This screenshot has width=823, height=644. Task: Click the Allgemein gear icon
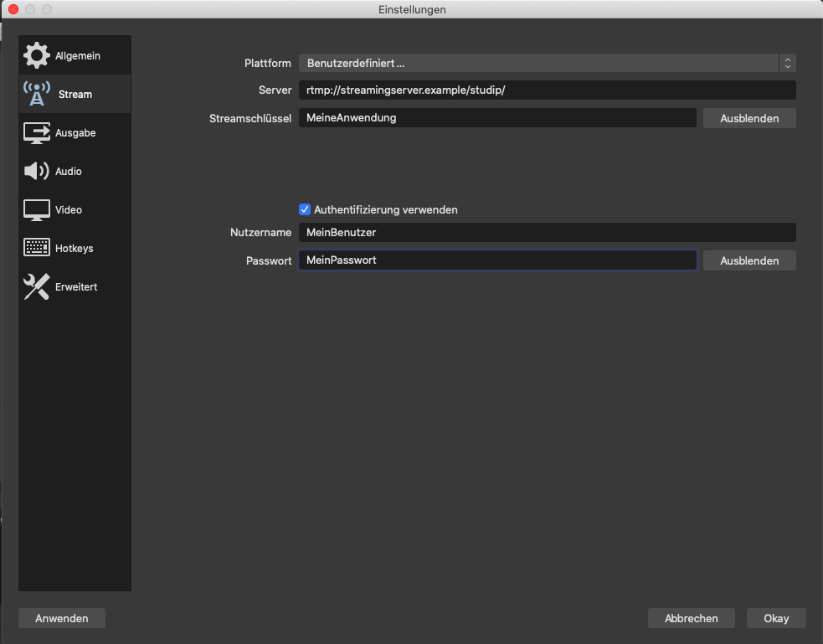pyautogui.click(x=37, y=56)
